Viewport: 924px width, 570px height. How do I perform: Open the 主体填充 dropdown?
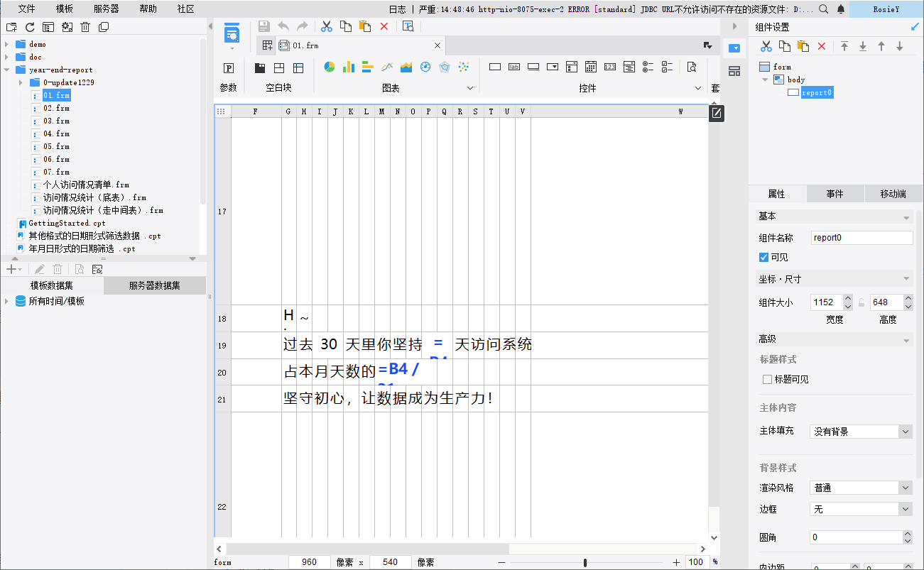pos(905,432)
